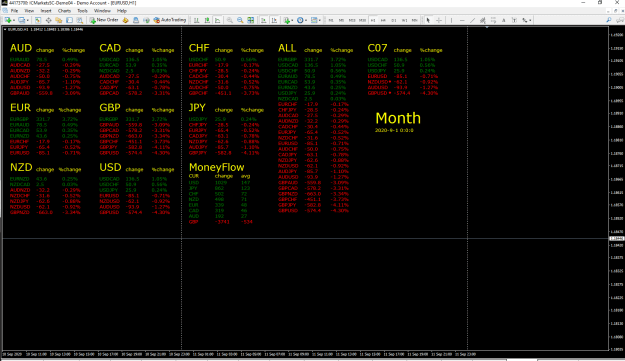Click the MoneyFlow heading on chart

point(216,167)
